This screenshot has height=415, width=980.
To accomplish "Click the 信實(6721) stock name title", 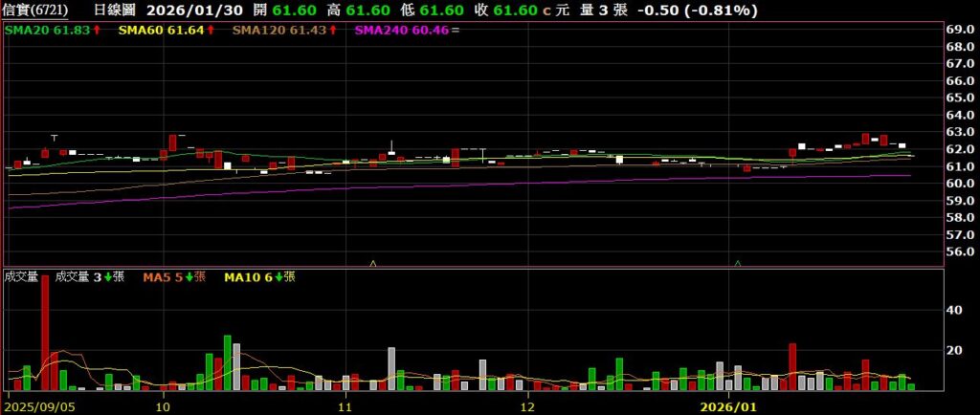I will pyautogui.click(x=36, y=11).
